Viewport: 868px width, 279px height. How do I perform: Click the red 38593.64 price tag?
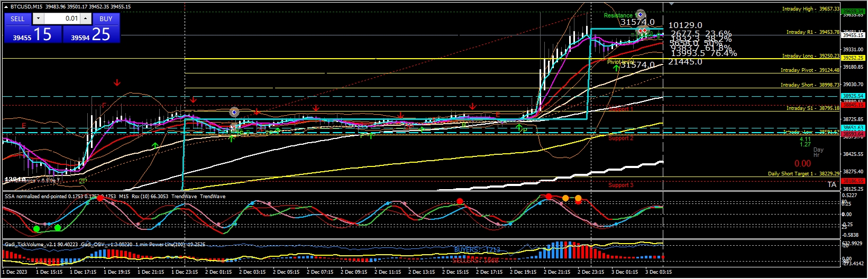coord(853,134)
